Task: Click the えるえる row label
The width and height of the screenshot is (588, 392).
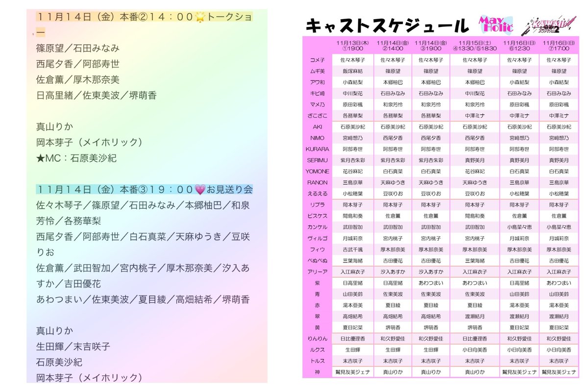Action: pyautogui.click(x=318, y=194)
